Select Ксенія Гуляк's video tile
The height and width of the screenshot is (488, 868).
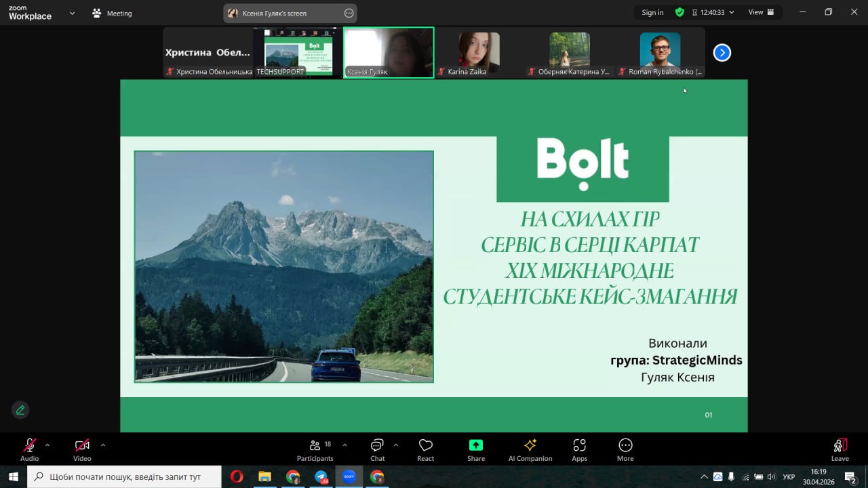[389, 52]
